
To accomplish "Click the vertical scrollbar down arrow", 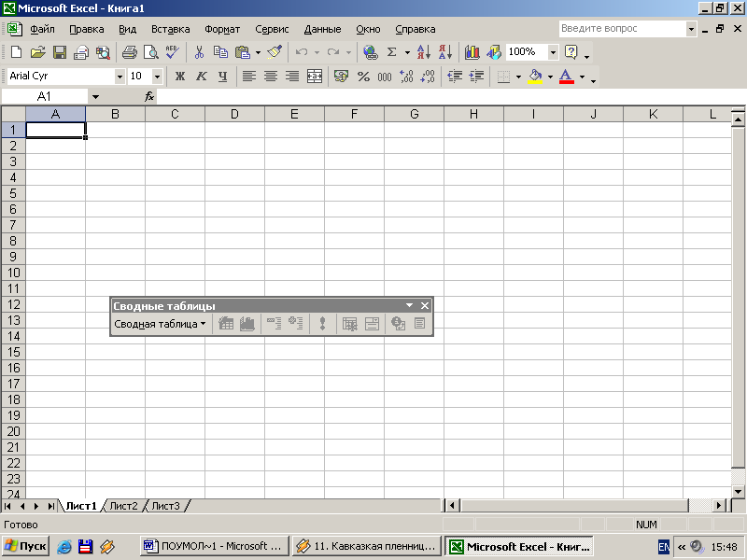I will coord(738,492).
